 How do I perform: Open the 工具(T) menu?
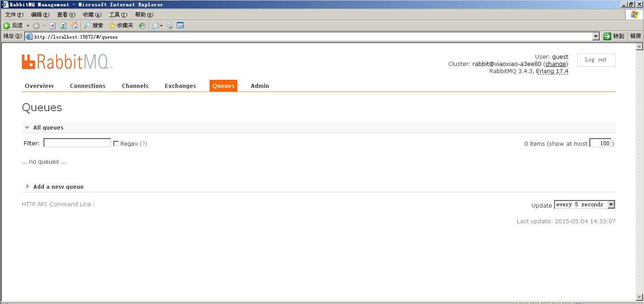pos(118,15)
